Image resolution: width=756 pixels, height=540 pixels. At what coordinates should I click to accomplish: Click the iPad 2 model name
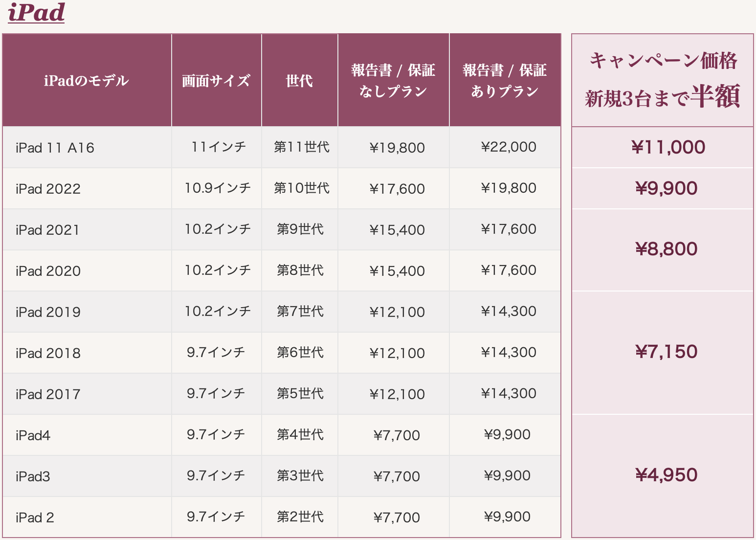click(35, 517)
